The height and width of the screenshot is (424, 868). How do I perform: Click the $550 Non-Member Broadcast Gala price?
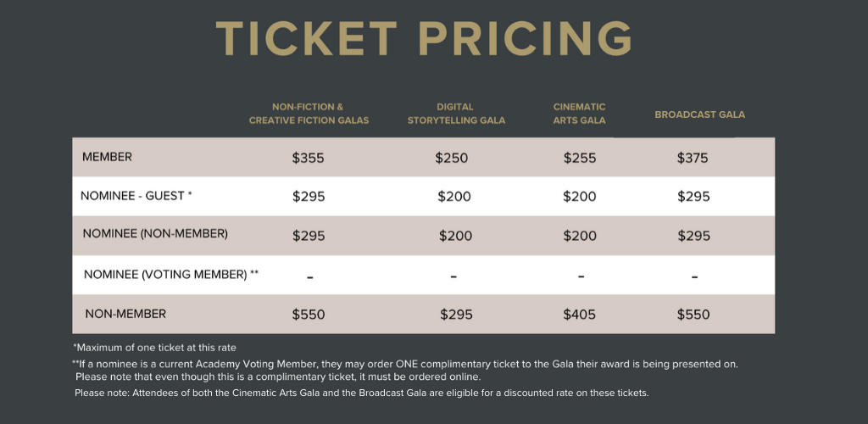coord(693,315)
